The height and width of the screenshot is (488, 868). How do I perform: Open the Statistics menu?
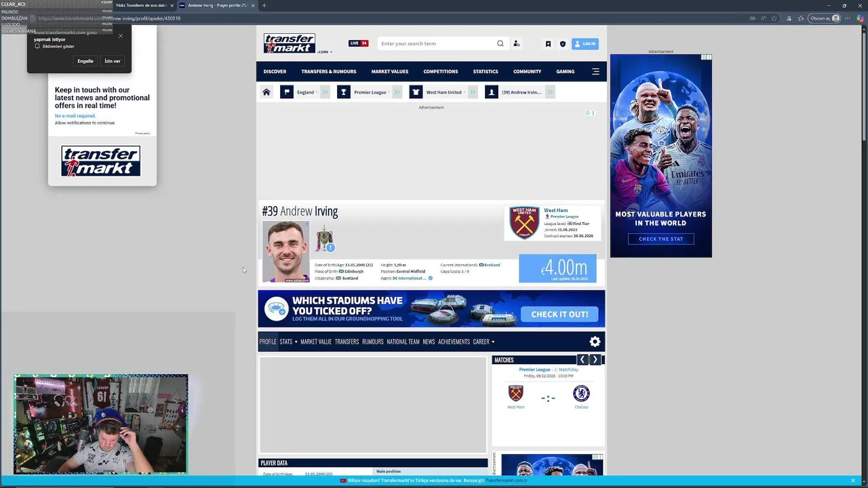(x=486, y=71)
